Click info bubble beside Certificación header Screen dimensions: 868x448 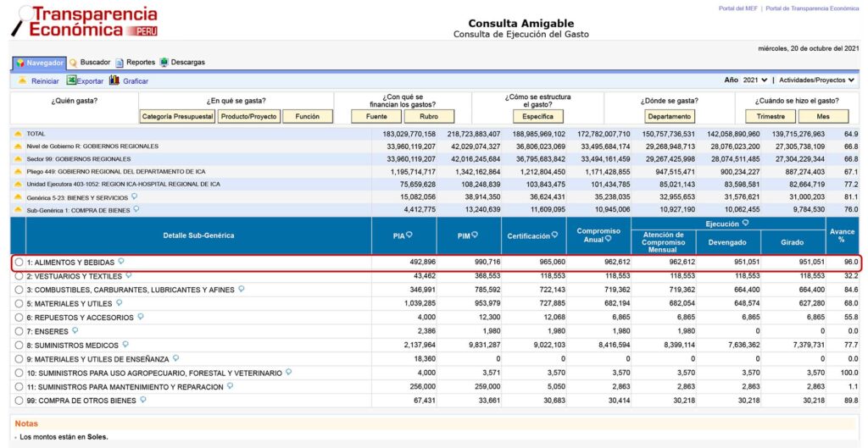(x=554, y=235)
